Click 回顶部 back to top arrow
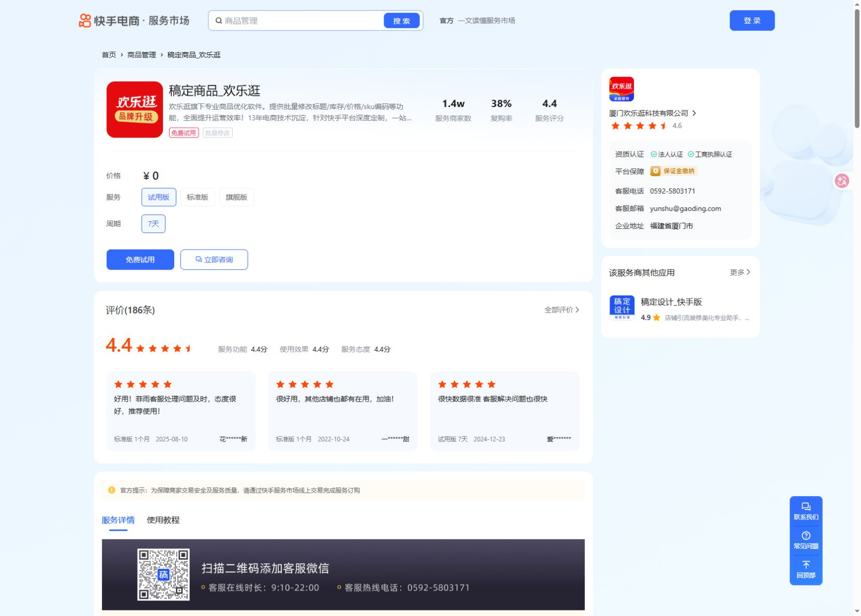The height and width of the screenshot is (616, 861). tap(806, 565)
